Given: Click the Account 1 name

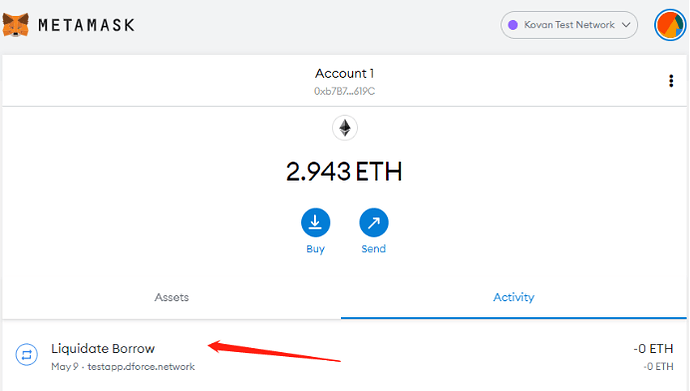Looking at the screenshot, I should coord(345,73).
